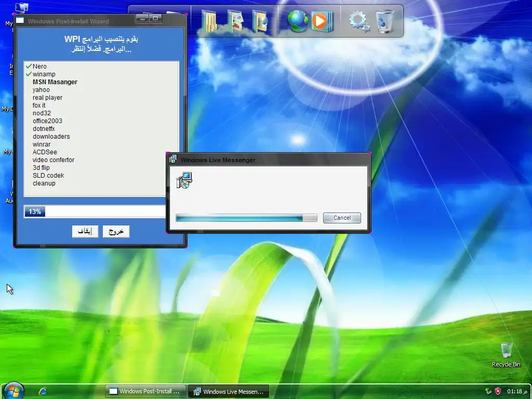Open the Recycle Bin desktop icon
The width and height of the screenshot is (532, 399).
pos(506,355)
